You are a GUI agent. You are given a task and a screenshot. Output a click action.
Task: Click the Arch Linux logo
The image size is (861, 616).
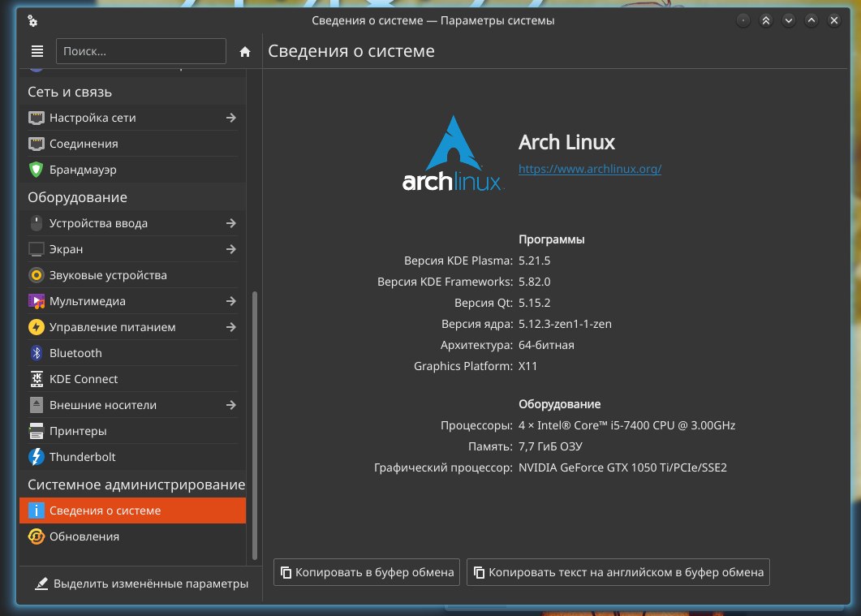click(452, 153)
